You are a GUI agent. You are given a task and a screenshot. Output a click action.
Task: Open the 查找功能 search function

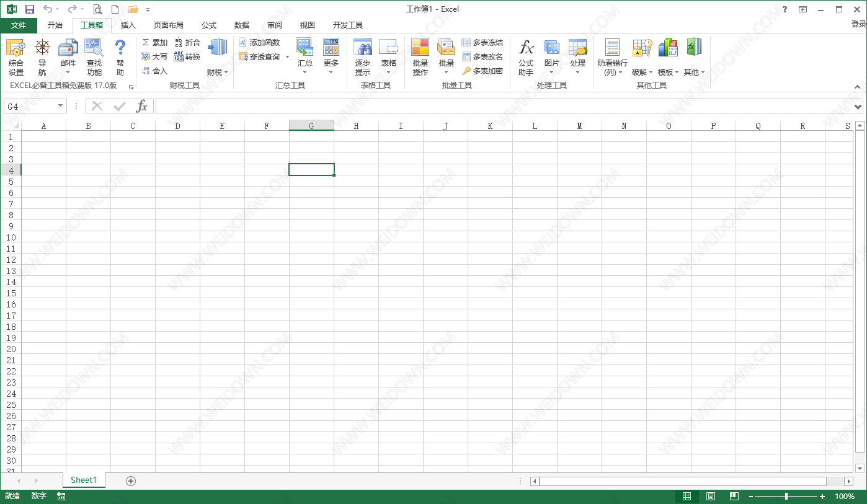pyautogui.click(x=94, y=57)
